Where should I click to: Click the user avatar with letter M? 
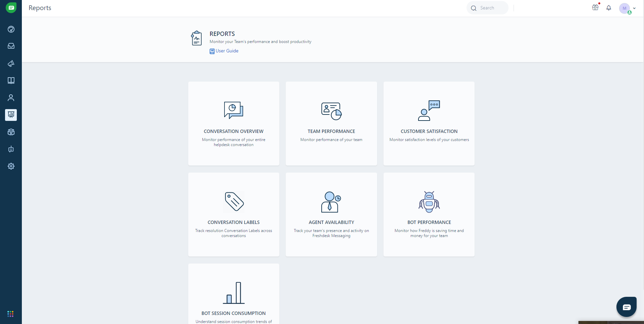pos(625,8)
